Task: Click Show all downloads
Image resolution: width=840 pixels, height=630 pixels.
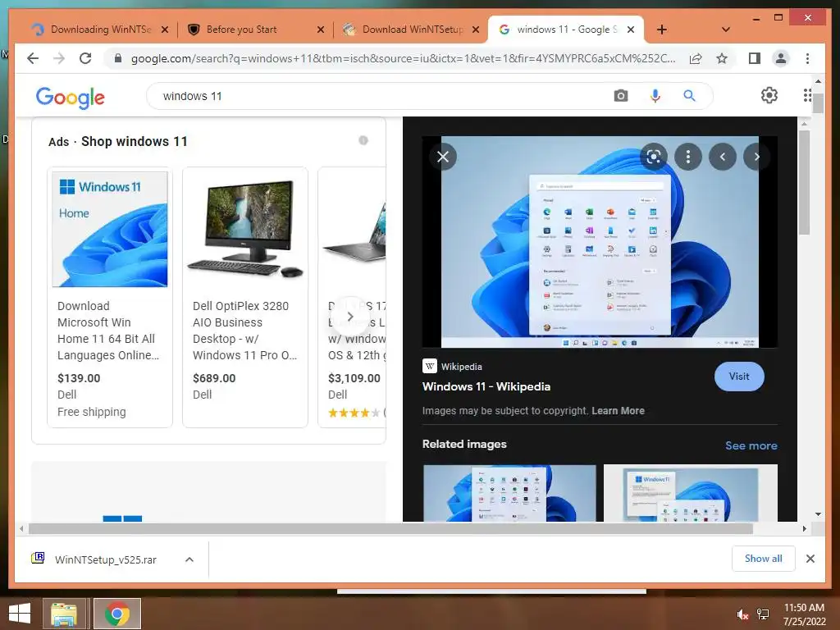Action: 764,559
